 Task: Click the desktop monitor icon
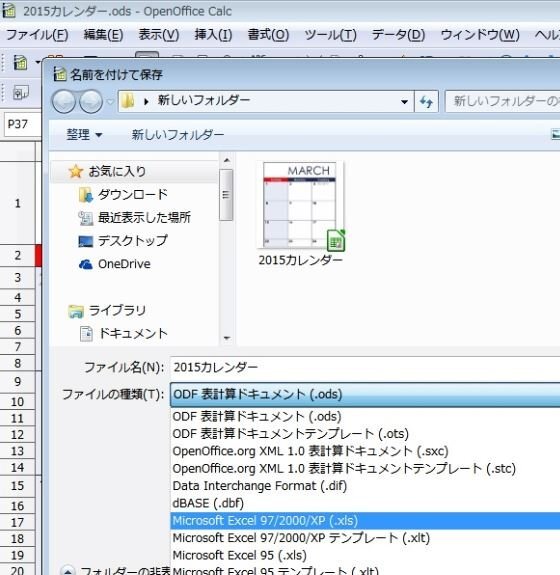(x=86, y=241)
